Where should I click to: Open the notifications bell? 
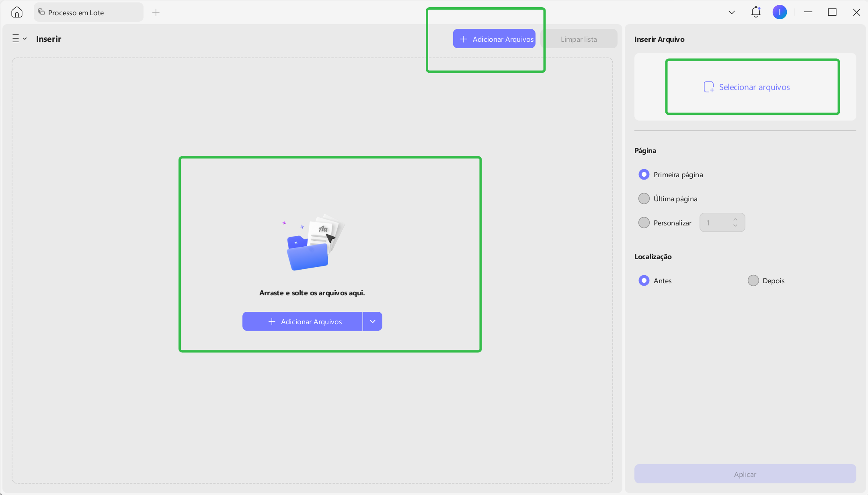click(x=756, y=12)
